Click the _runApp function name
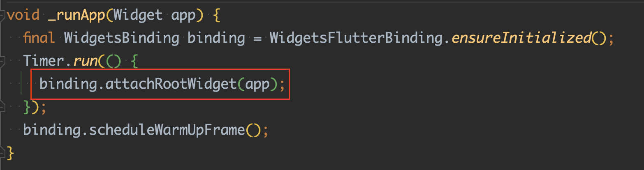This screenshot has width=644, height=170. [77, 16]
